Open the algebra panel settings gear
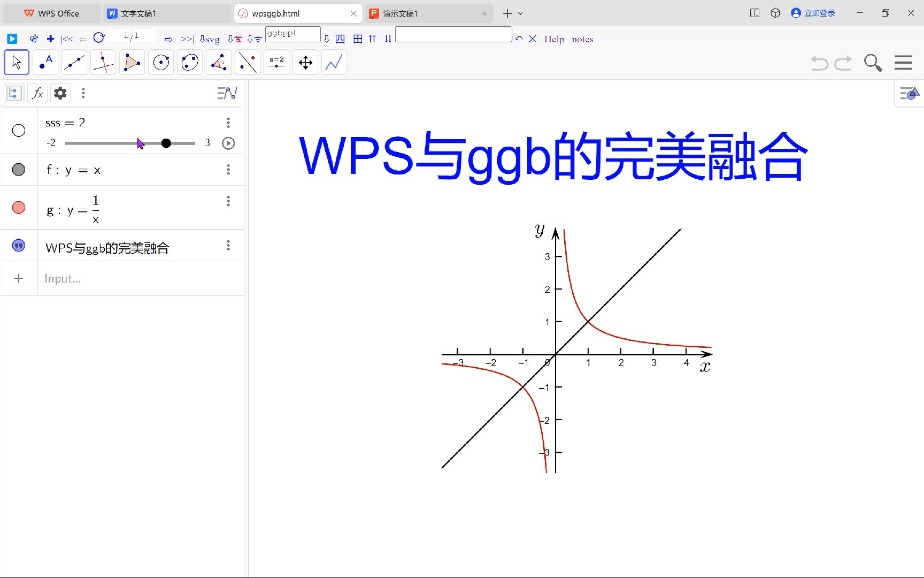Viewport: 924px width, 578px height. [60, 93]
